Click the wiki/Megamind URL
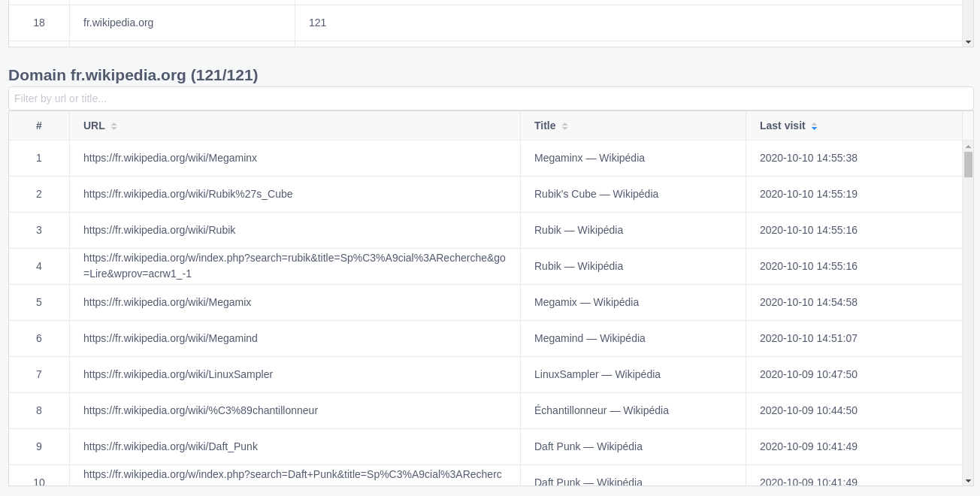The image size is (980, 496). click(171, 338)
